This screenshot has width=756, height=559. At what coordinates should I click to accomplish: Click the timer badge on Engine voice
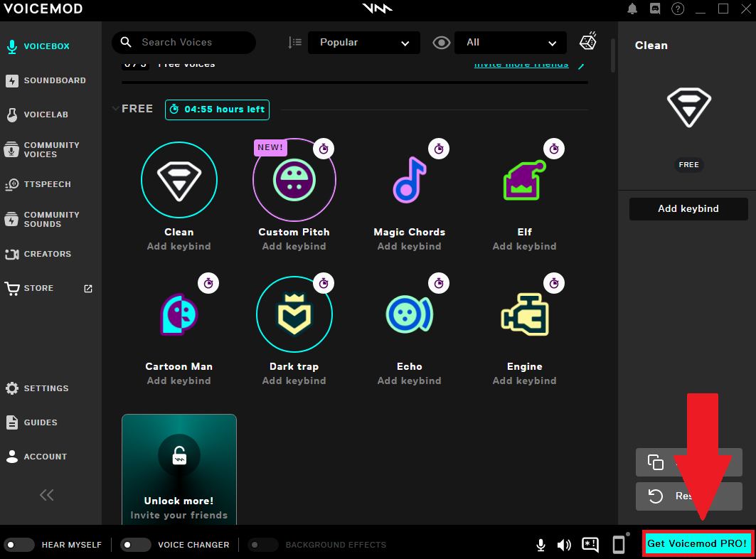[554, 283]
